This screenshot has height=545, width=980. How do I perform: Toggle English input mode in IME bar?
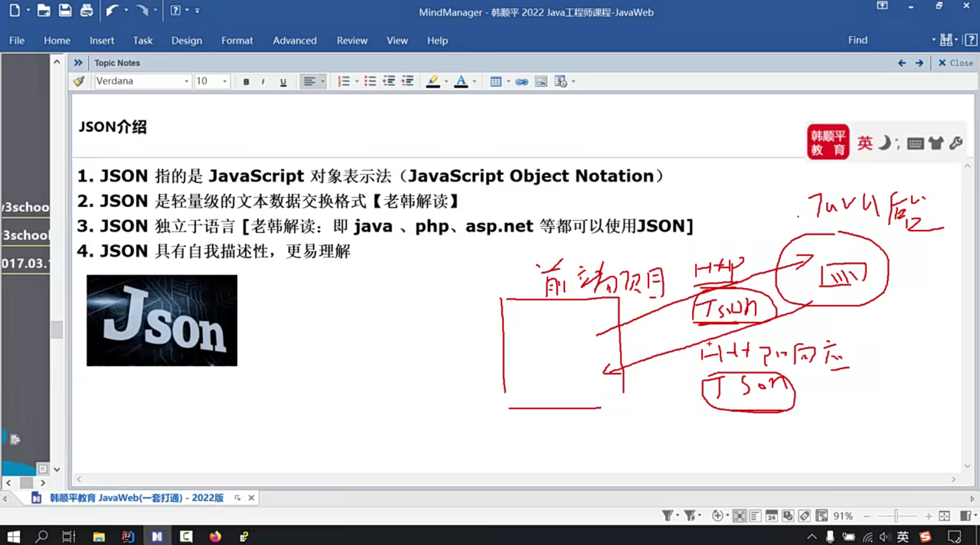pos(865,143)
